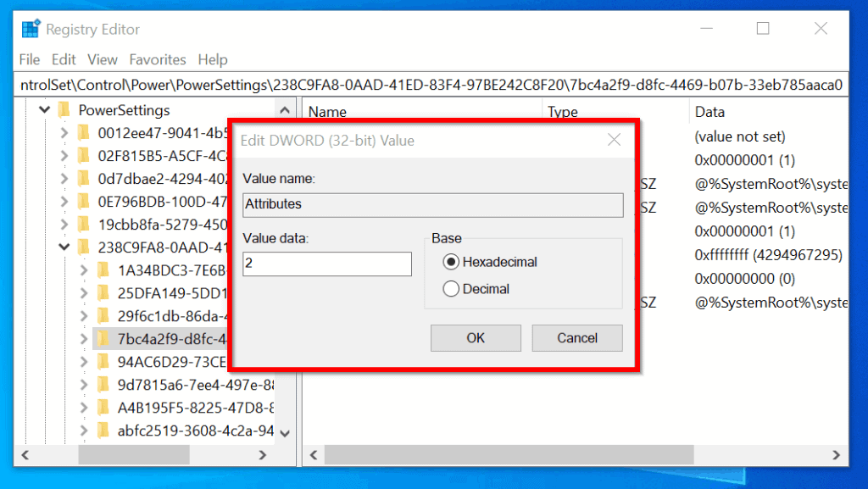Click the PowerSettings folder icon
868x489 pixels.
point(64,110)
